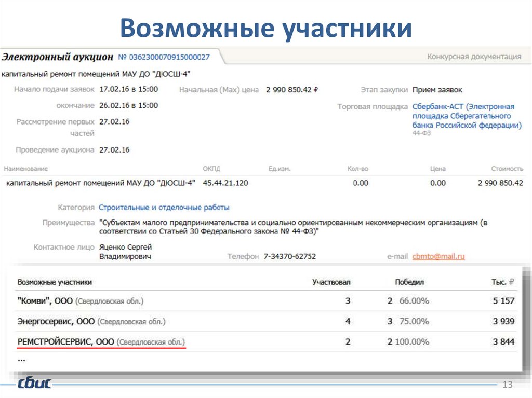Open the Электронный аукцион tab
Viewport: 532px width, 398px height.
tap(57, 57)
